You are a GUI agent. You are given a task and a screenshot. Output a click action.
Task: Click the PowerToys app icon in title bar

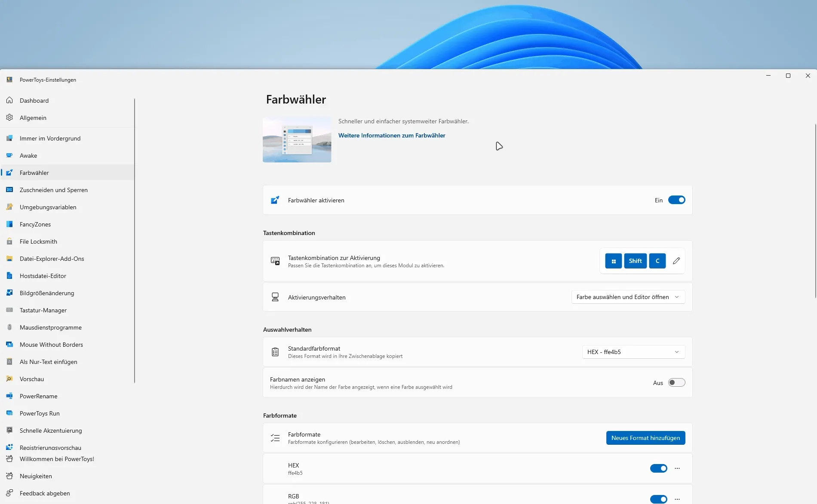pyautogui.click(x=9, y=79)
